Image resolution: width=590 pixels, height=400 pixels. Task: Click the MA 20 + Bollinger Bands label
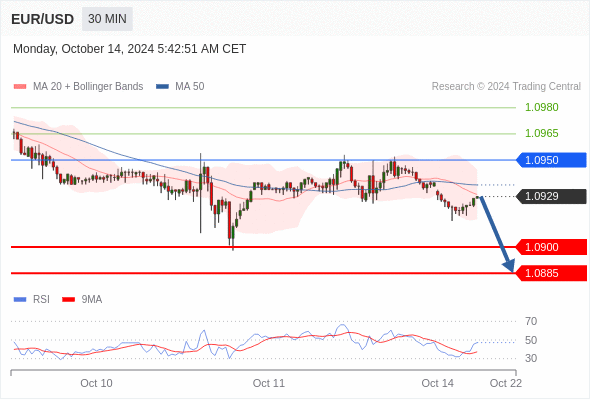(x=88, y=87)
